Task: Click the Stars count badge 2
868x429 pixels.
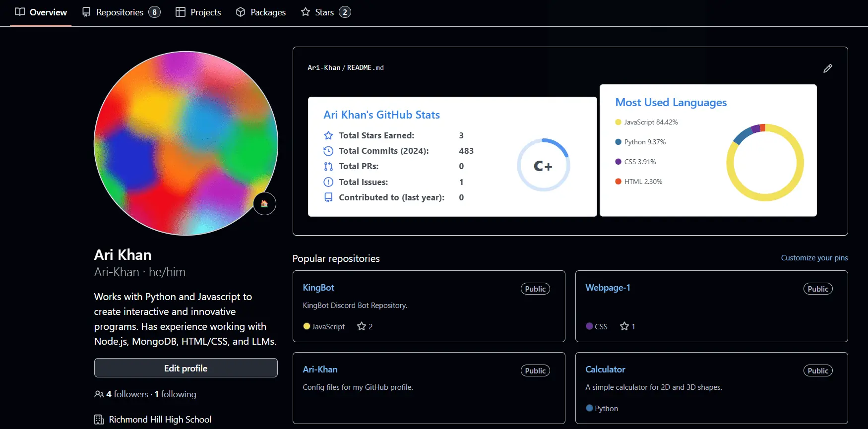Action: (345, 12)
